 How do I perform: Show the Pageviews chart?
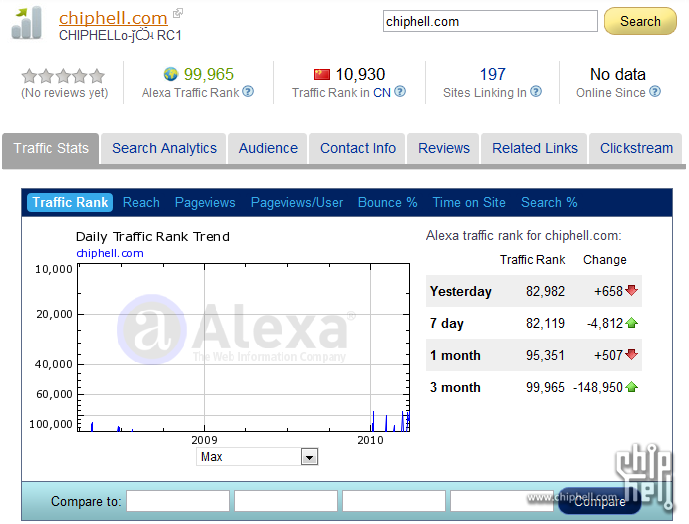205,203
